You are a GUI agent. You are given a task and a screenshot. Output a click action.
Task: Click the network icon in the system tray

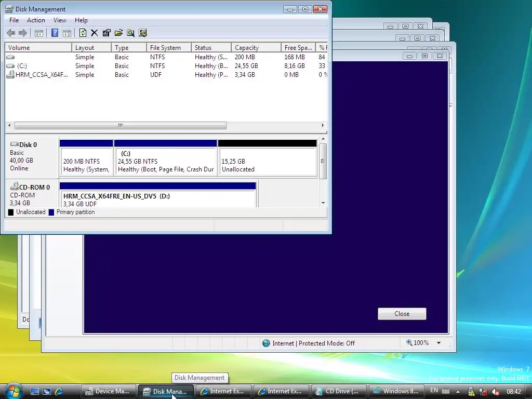483,392
